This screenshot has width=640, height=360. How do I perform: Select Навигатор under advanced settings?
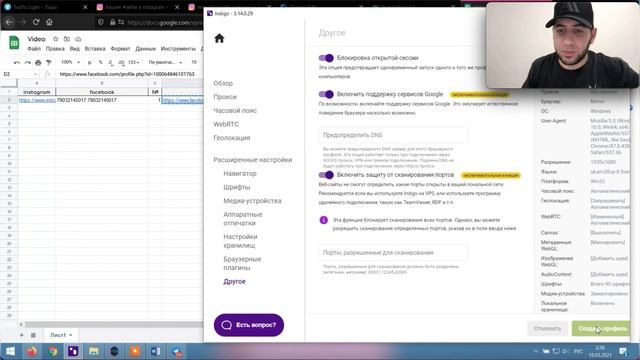(x=240, y=173)
